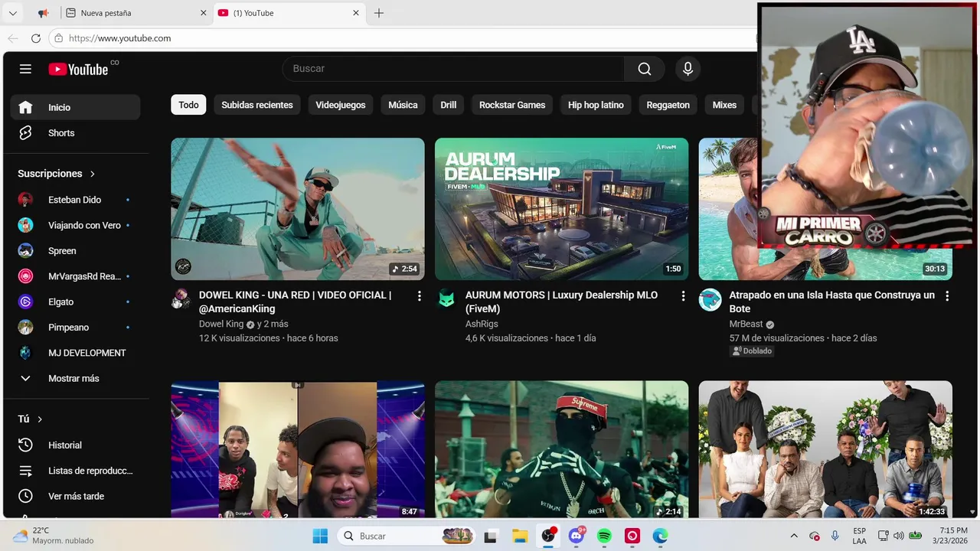Screen dimensions: 980x551
Task: Open Shorts in the sidebar
Action: 75,133
